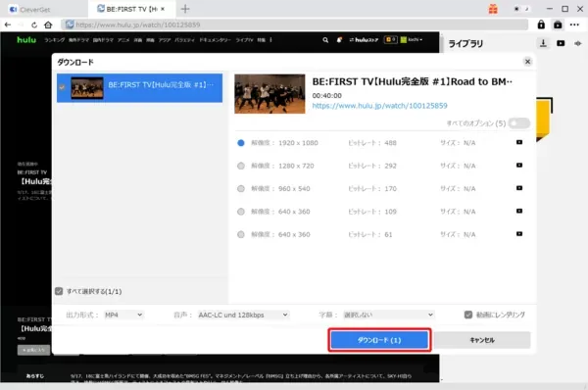Click video icon on the bitrate 109 row

pyautogui.click(x=519, y=211)
